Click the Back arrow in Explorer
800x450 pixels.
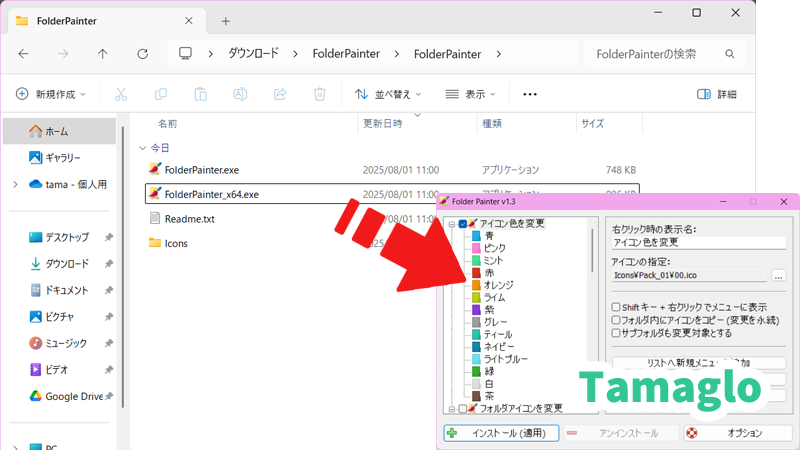click(23, 54)
